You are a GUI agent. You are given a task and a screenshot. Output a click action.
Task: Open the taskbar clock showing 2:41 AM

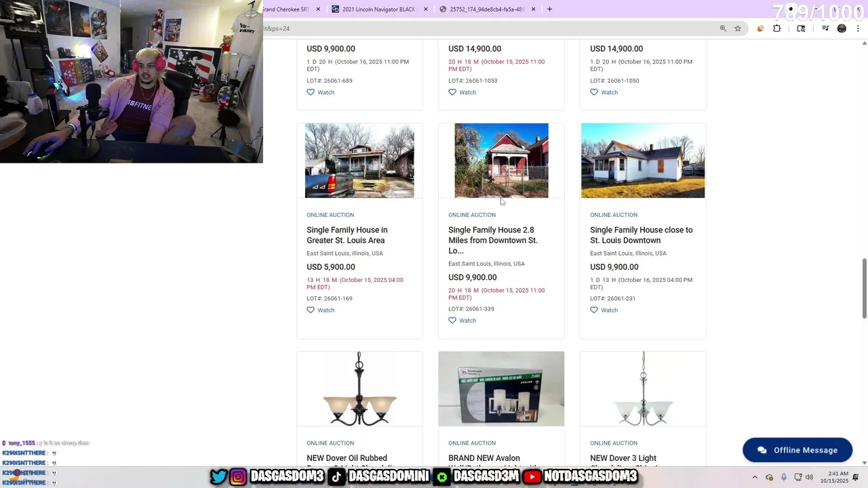pos(834,477)
